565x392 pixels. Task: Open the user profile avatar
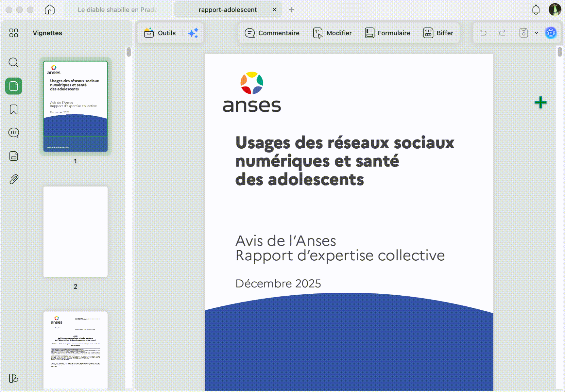555,10
